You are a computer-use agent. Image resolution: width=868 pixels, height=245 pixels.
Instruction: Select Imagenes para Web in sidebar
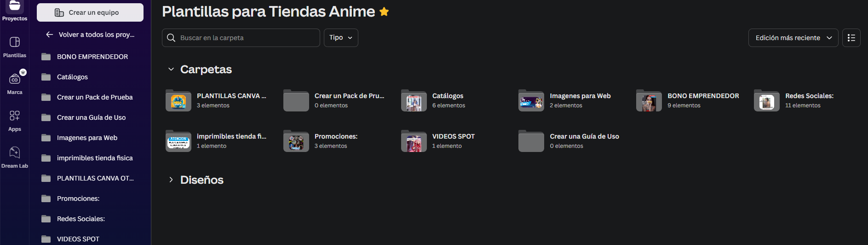pos(87,138)
